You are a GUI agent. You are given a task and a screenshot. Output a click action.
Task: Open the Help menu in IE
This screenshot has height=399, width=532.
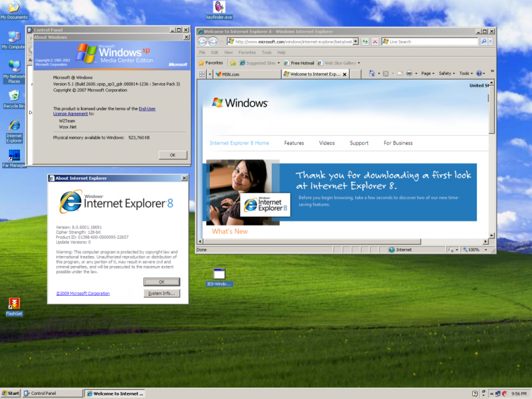click(281, 52)
